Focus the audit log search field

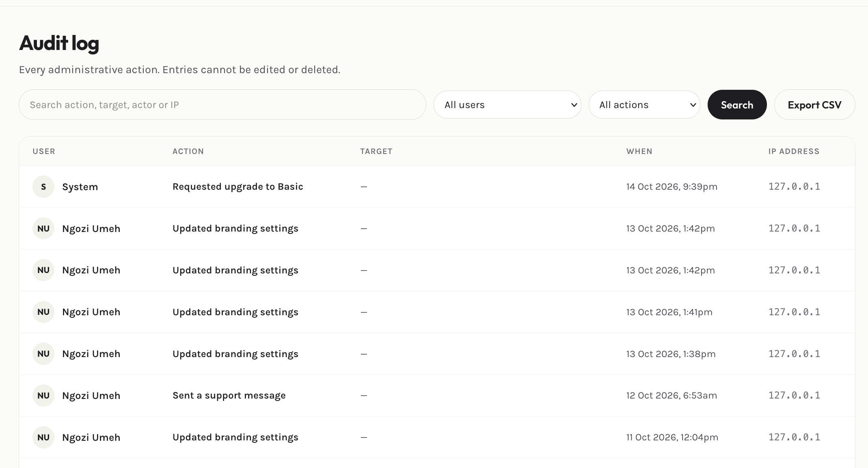[222, 105]
